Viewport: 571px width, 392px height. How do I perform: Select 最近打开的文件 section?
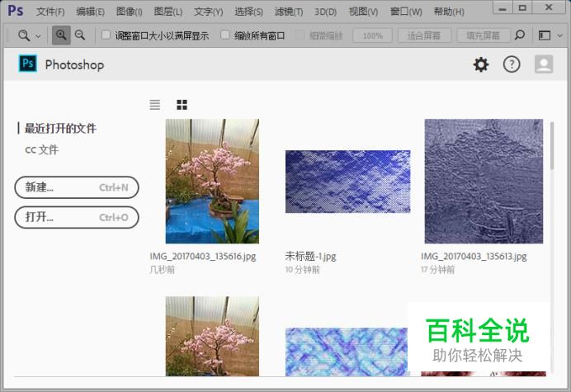[60, 128]
